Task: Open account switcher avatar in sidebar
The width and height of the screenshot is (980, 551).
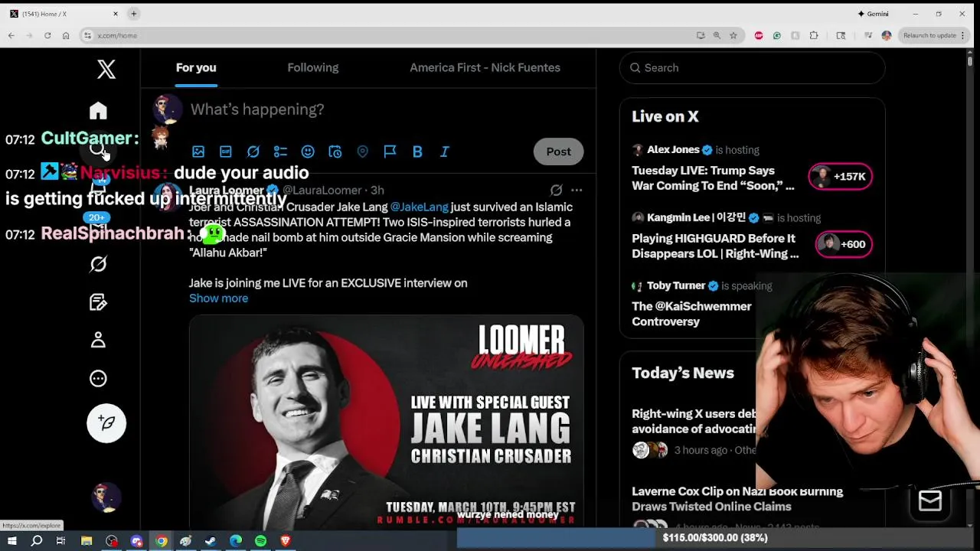Action: point(106,497)
